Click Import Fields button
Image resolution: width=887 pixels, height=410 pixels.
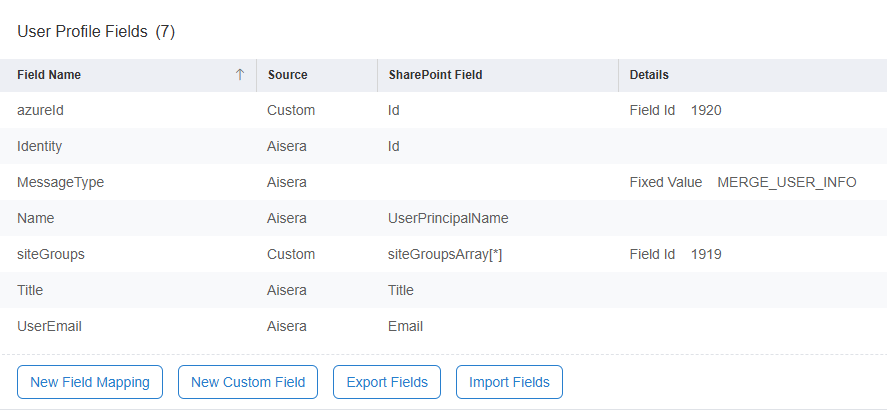click(x=509, y=382)
